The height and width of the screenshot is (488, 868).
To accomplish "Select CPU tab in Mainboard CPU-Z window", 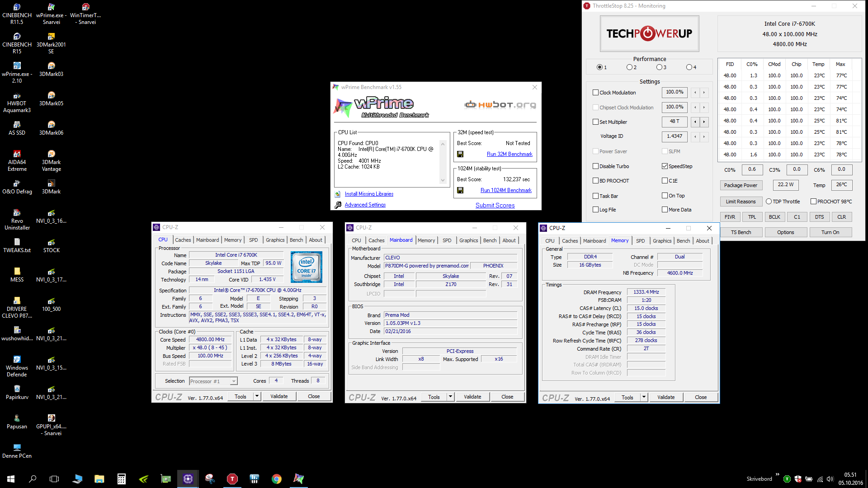I will [357, 240].
